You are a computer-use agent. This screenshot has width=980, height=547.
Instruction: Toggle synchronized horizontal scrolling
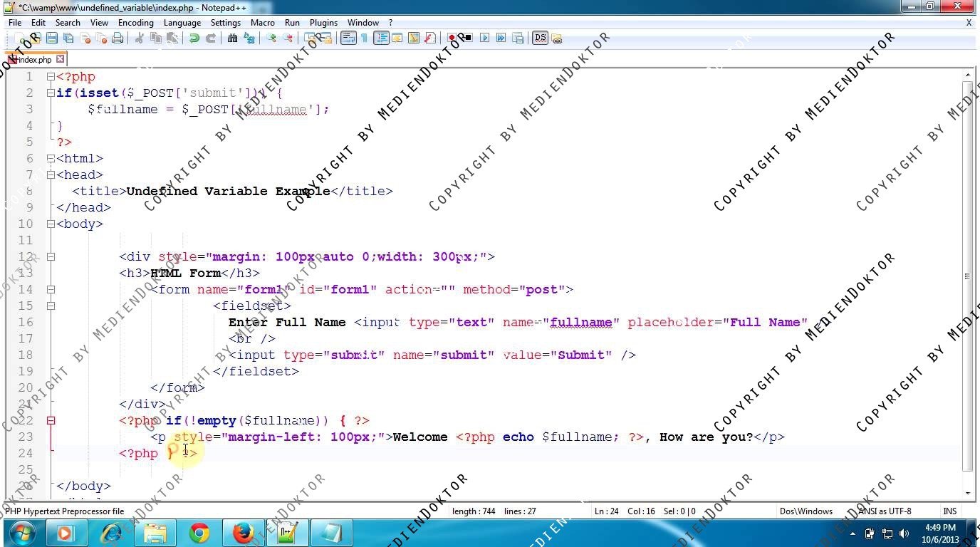(326, 38)
